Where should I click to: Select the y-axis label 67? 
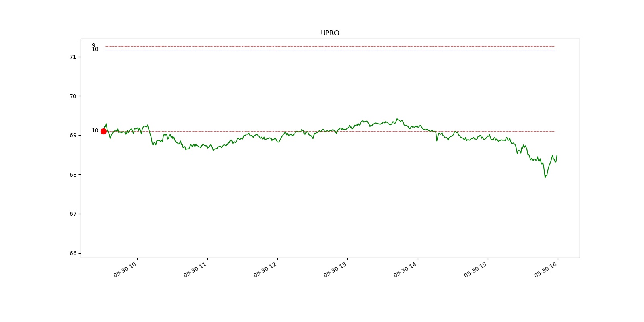(x=73, y=214)
